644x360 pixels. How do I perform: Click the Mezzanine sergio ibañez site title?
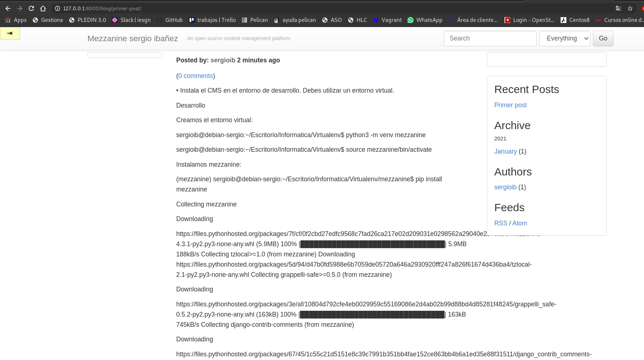[133, 38]
